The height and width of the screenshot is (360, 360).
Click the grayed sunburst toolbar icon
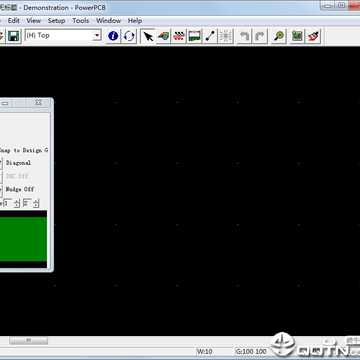point(226,36)
